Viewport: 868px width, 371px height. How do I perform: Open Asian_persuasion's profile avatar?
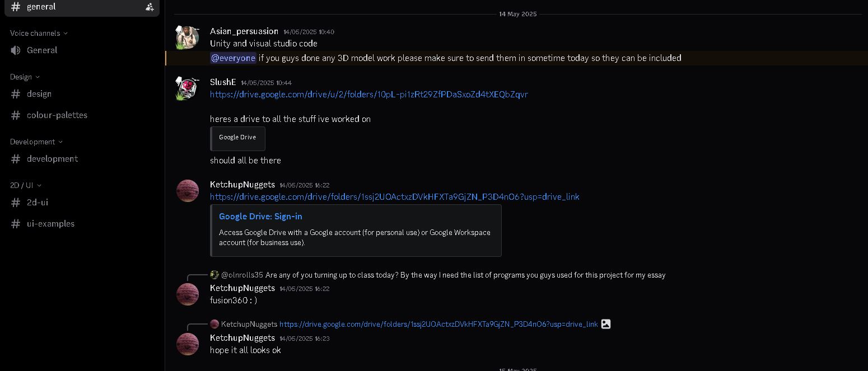pyautogui.click(x=188, y=37)
